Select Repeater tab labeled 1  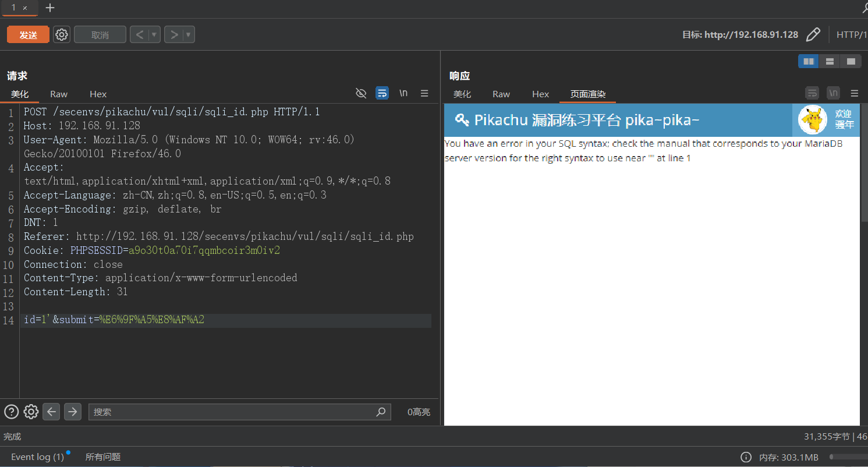tap(14, 8)
